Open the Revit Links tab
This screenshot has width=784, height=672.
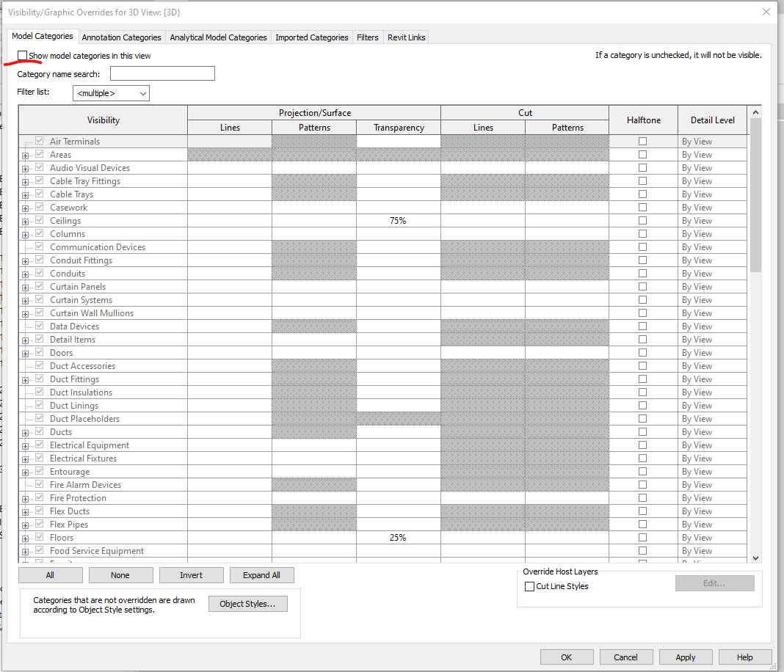[x=406, y=37]
